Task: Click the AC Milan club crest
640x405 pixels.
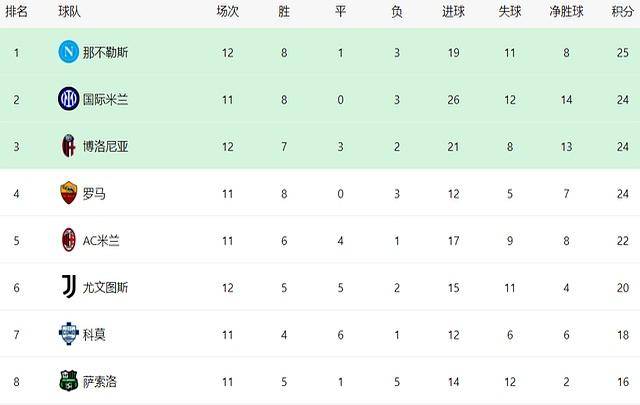Action: click(68, 240)
